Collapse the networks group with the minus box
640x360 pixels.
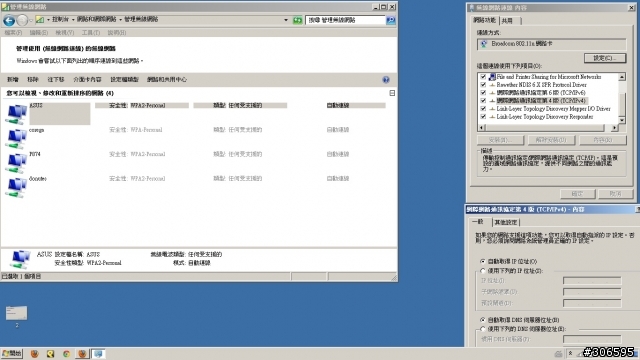click(392, 93)
